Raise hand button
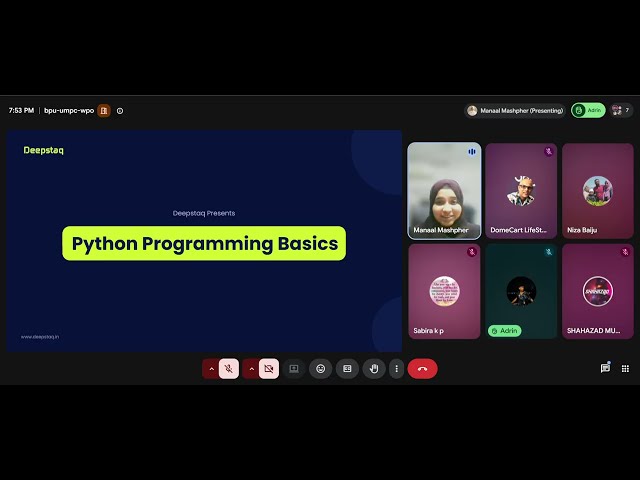This screenshot has height=480, width=640. 374,369
